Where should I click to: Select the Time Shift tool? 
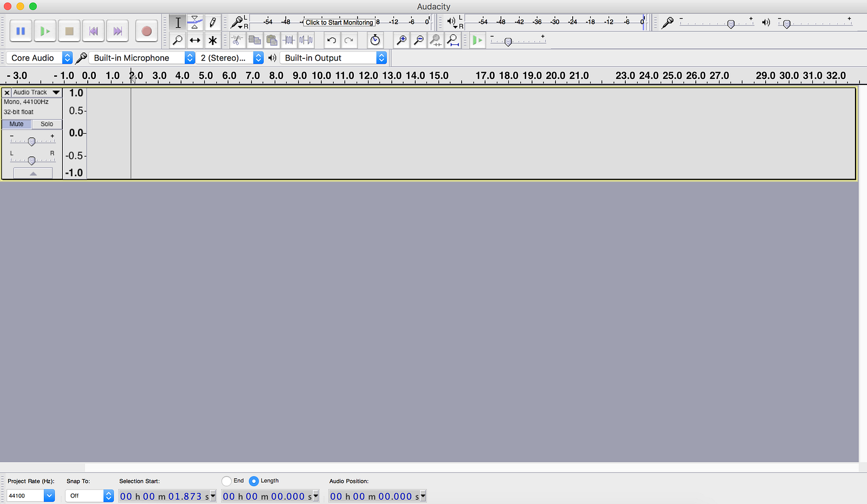click(x=195, y=40)
